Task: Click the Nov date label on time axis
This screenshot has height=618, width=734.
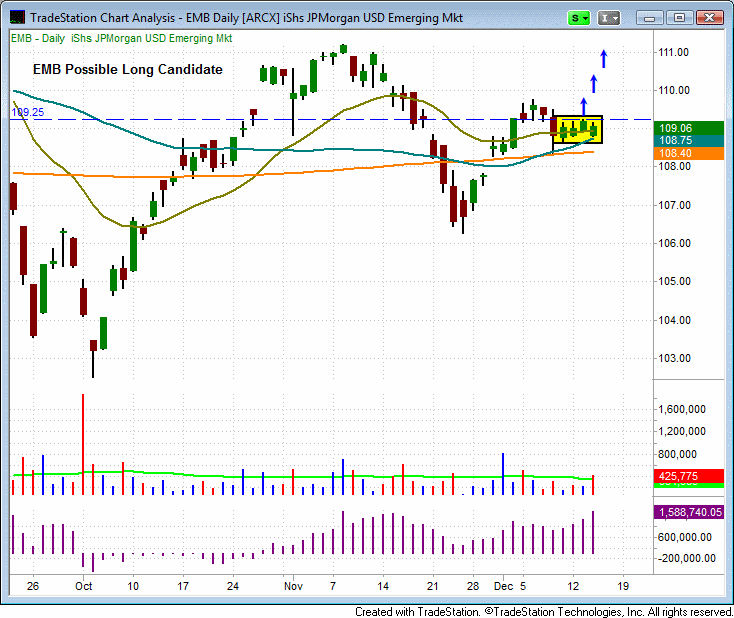Action: [294, 586]
